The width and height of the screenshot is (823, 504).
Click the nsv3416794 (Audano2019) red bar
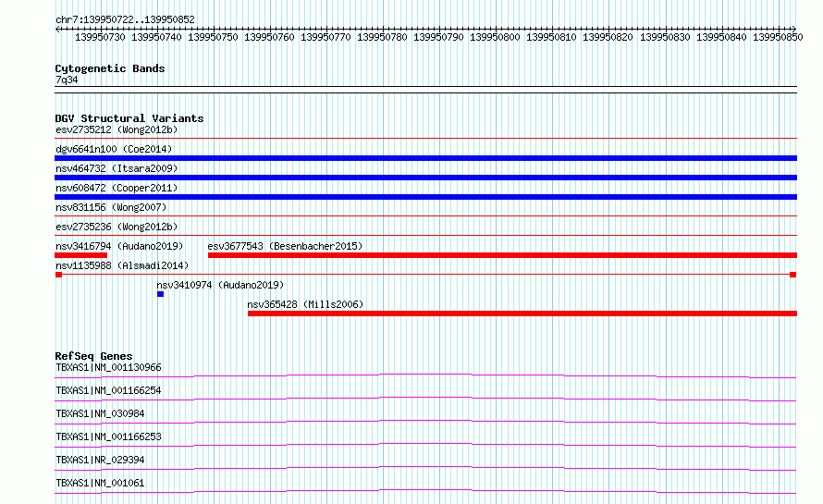80,255
